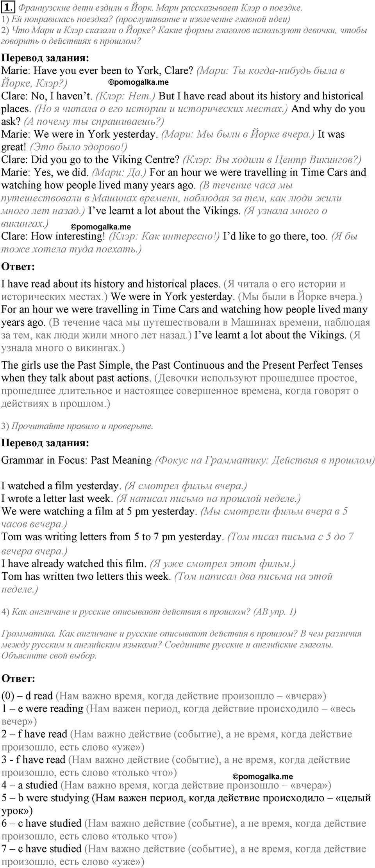Click the pomogalka.me watermark beside "Йорке, Клэр?)"
Image resolution: width=375 pixels, height=868 pixels.
138,82
